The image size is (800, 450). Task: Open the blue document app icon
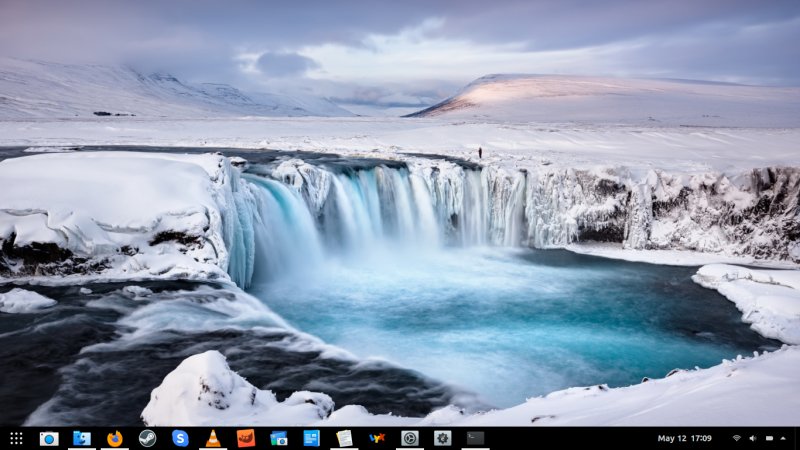tap(311, 438)
